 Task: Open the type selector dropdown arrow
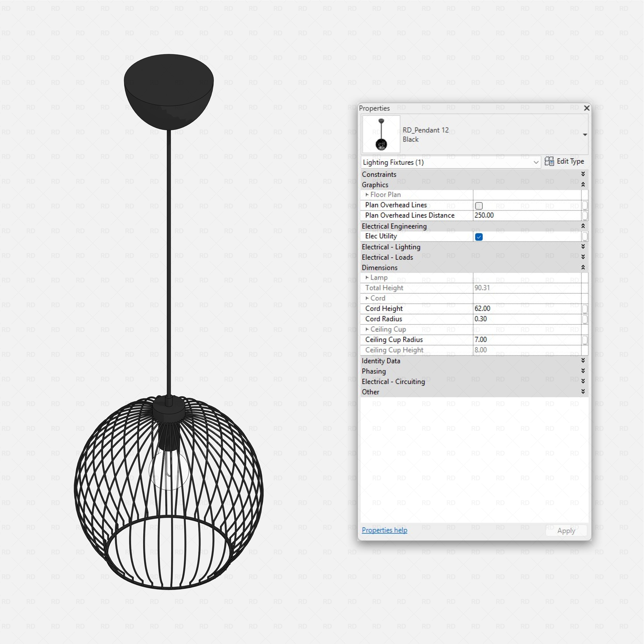click(585, 135)
